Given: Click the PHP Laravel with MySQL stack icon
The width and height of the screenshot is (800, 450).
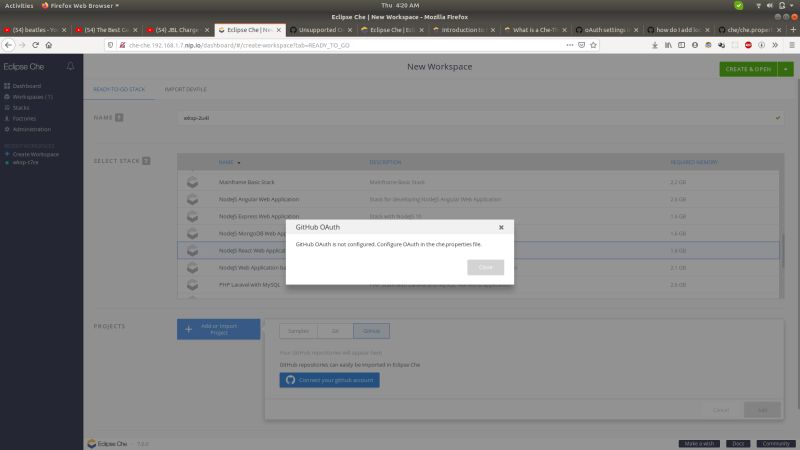Looking at the screenshot, I should pos(192,285).
